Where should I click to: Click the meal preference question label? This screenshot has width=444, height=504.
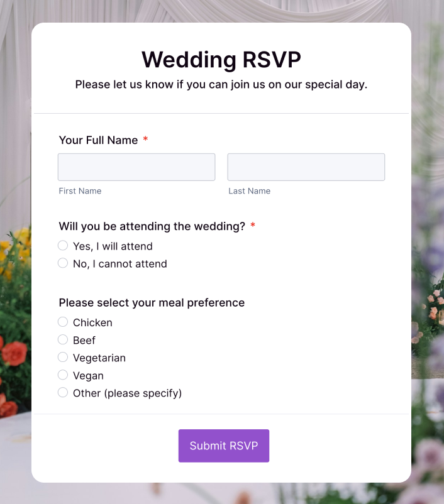click(x=151, y=302)
